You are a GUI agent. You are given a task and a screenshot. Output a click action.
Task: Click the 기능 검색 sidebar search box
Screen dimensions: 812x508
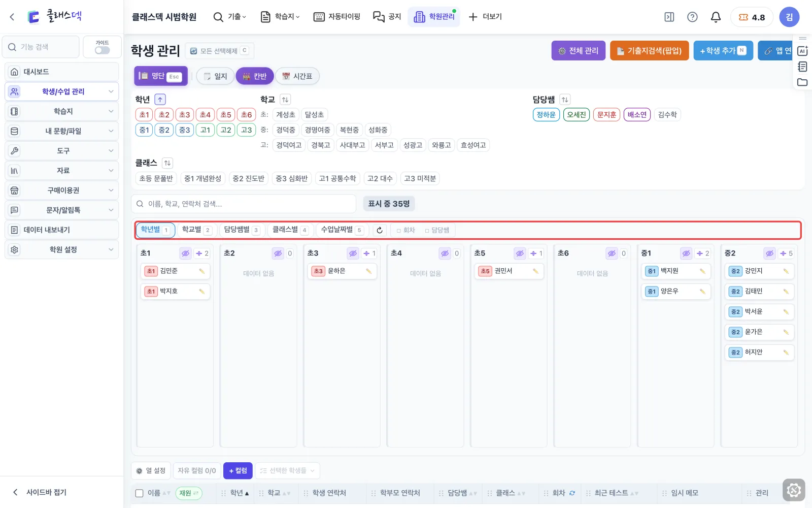(41, 47)
